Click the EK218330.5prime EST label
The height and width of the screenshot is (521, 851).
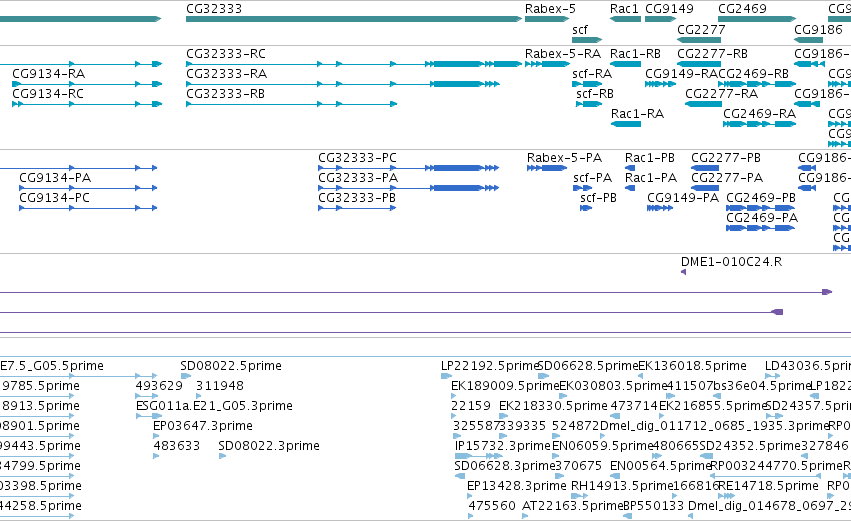pos(553,406)
